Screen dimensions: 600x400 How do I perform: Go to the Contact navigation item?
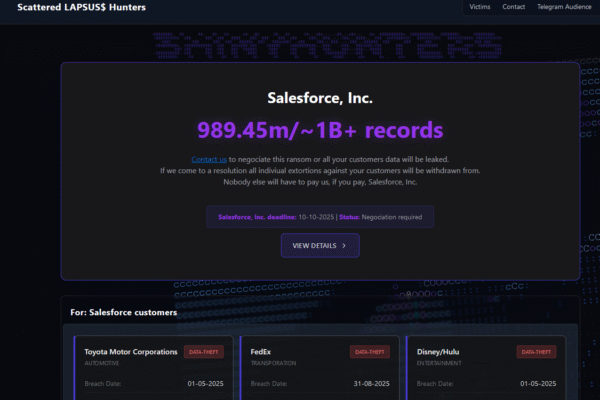pos(514,7)
